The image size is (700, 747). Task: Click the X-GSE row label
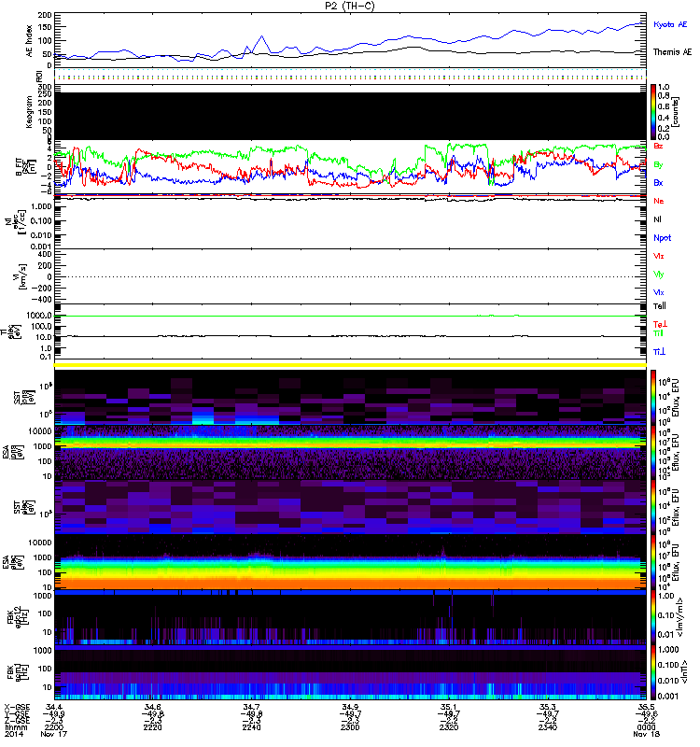pyautogui.click(x=17, y=707)
